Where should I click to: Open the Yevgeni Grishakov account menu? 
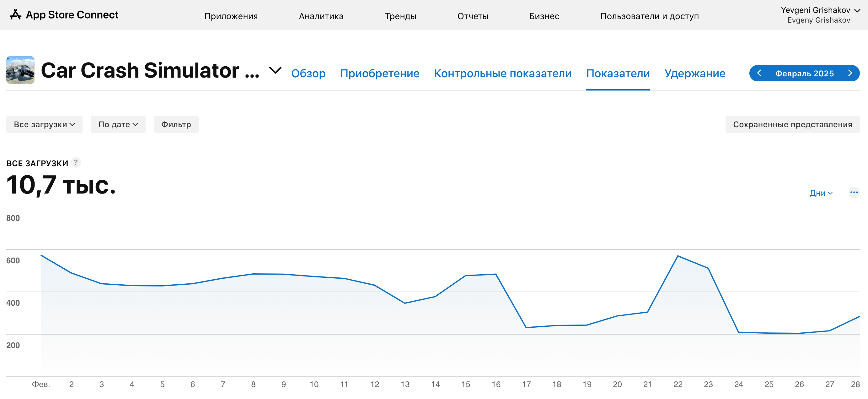tap(820, 15)
